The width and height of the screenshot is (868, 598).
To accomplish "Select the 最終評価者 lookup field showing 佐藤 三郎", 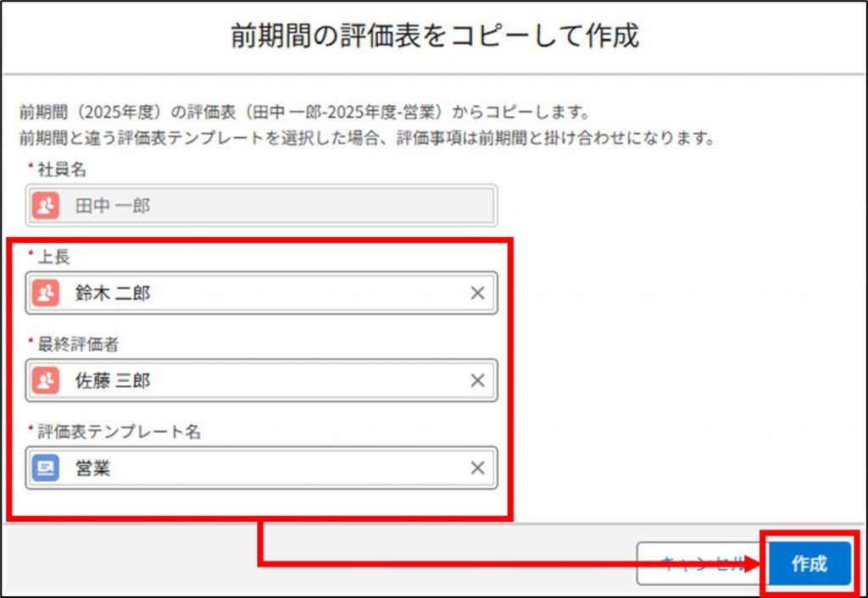I will pyautogui.click(x=254, y=381).
